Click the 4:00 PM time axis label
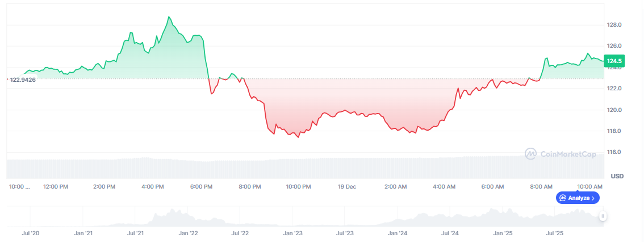 pyautogui.click(x=153, y=186)
